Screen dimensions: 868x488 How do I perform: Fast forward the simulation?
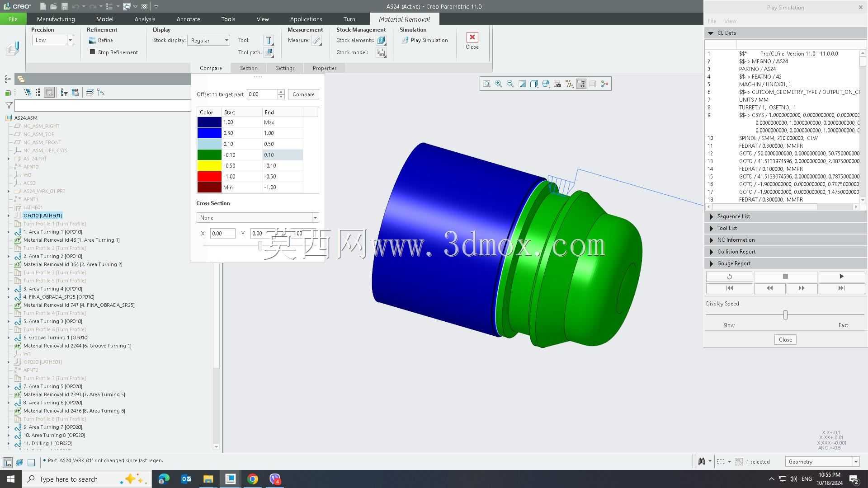(801, 288)
